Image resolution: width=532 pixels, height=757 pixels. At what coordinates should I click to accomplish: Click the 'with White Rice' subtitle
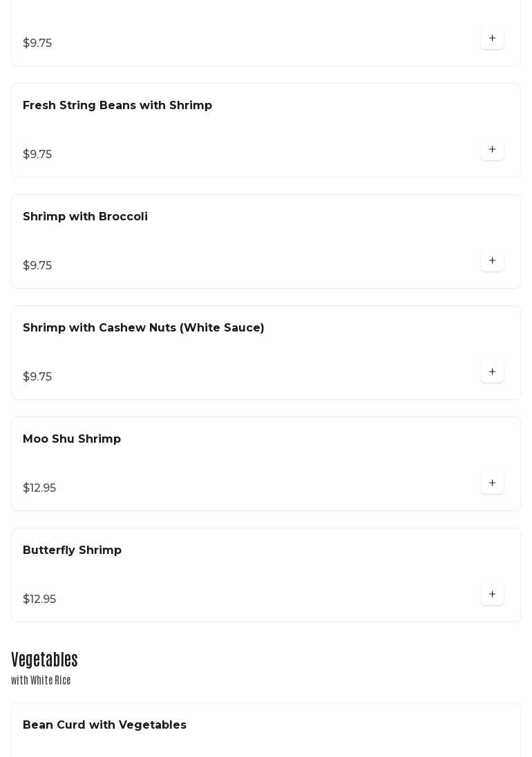(41, 681)
